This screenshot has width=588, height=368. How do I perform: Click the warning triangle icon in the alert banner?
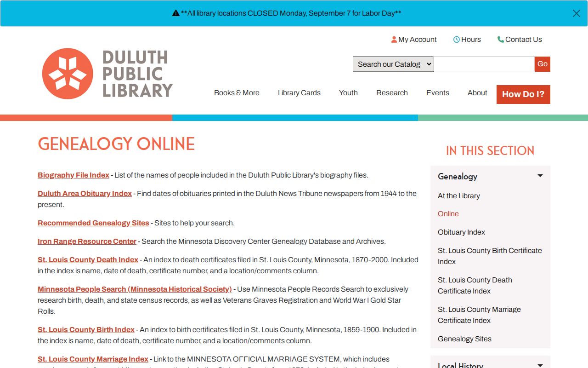coord(176,13)
